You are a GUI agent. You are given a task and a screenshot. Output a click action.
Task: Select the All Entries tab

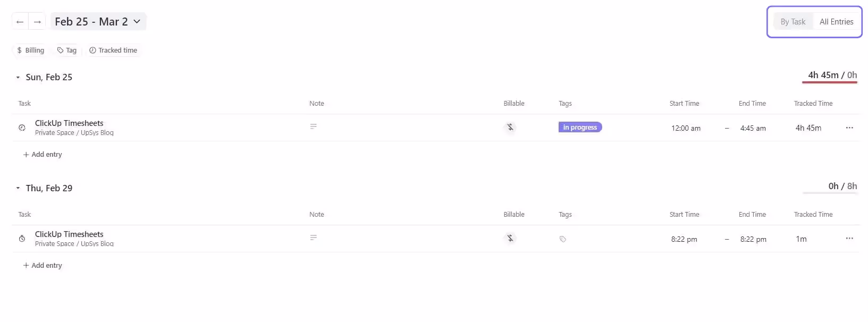pos(836,22)
